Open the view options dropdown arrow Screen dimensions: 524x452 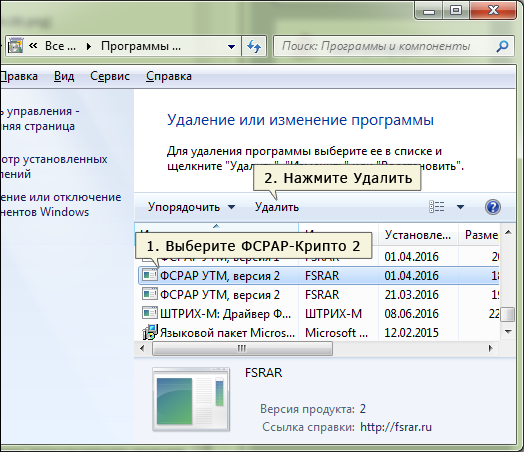pos(460,207)
